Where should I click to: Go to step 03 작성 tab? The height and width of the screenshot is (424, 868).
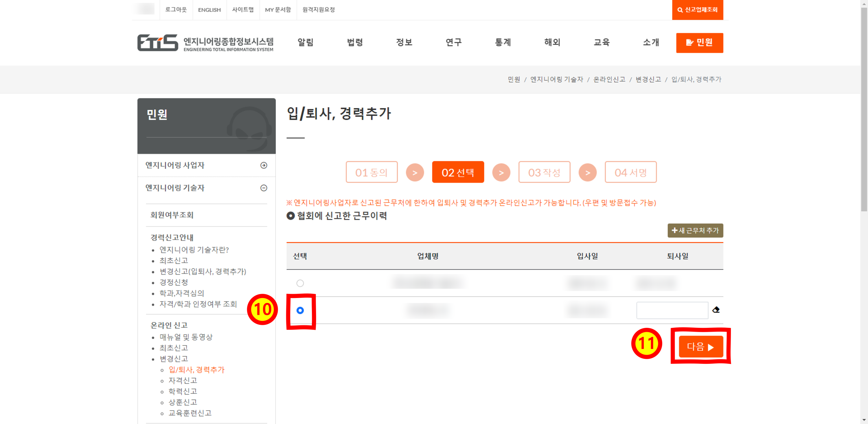tap(544, 172)
